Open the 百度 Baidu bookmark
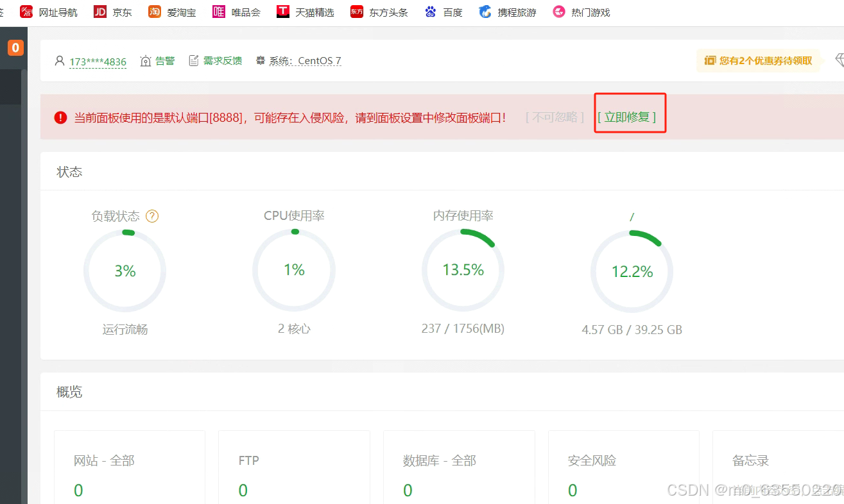The height and width of the screenshot is (504, 844). [444, 12]
